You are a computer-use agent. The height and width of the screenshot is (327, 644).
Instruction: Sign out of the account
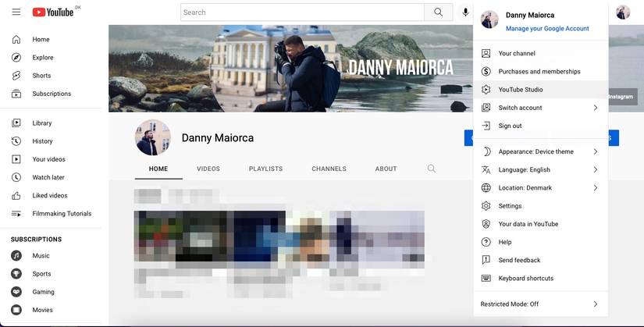[540, 126]
